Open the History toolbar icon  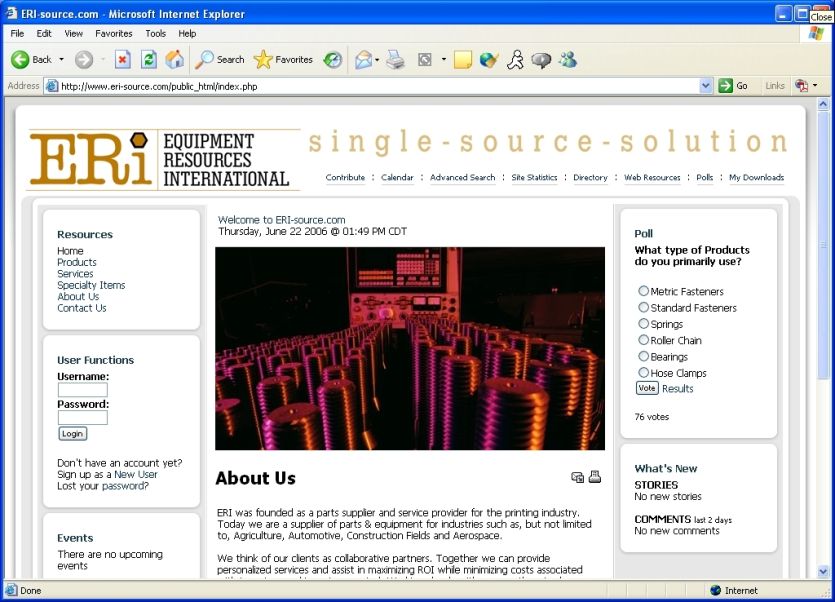[x=332, y=60]
